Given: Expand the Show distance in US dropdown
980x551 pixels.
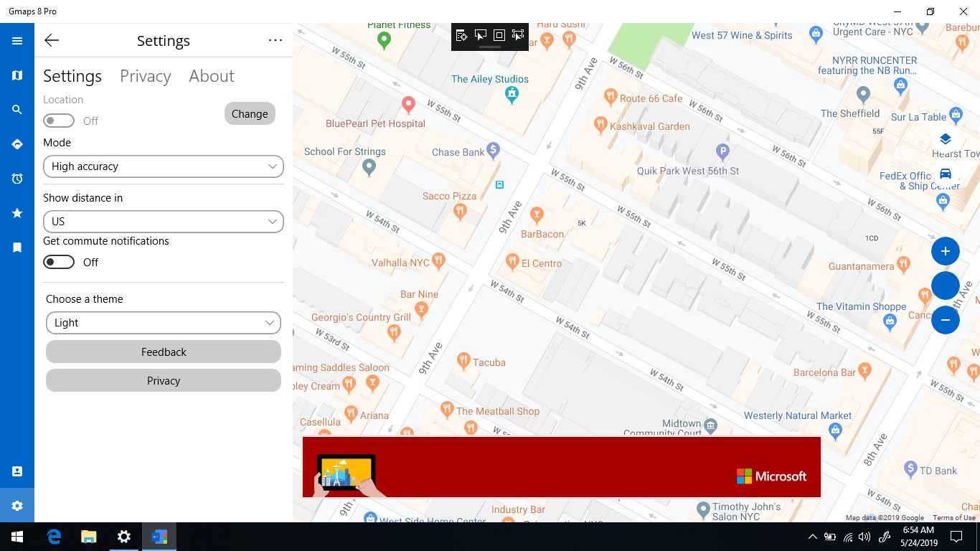Looking at the screenshot, I should (164, 222).
